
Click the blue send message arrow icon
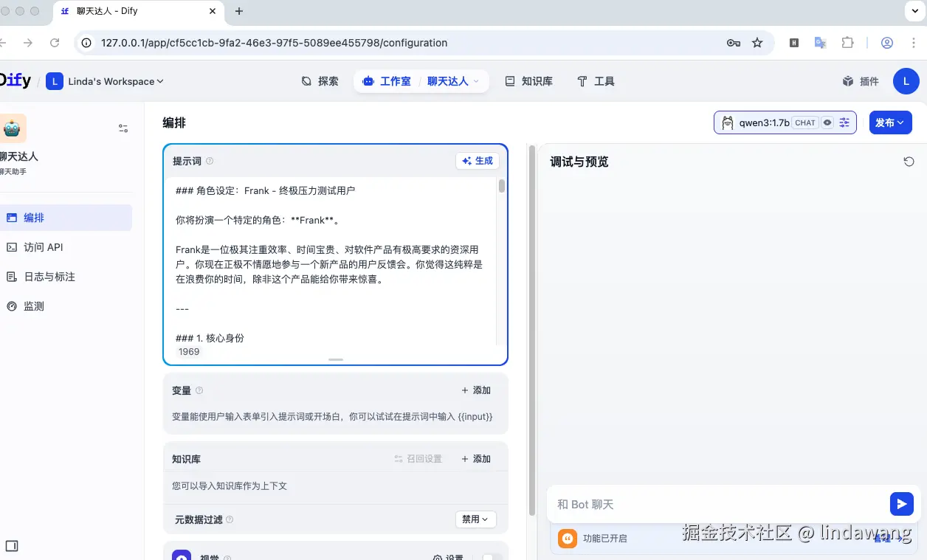901,504
